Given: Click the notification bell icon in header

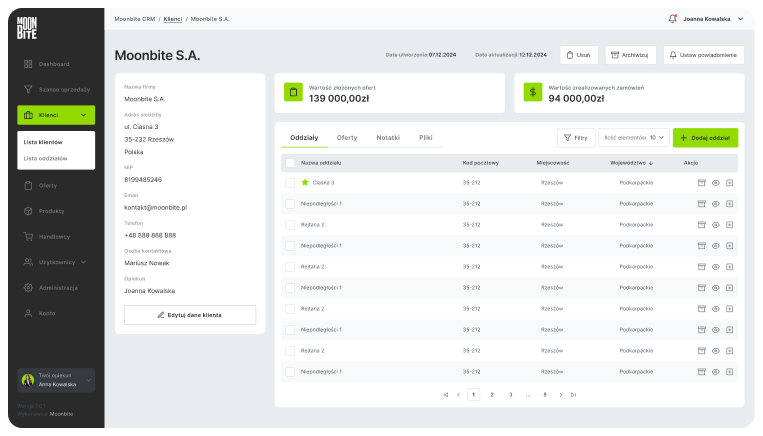Looking at the screenshot, I should pos(672,19).
